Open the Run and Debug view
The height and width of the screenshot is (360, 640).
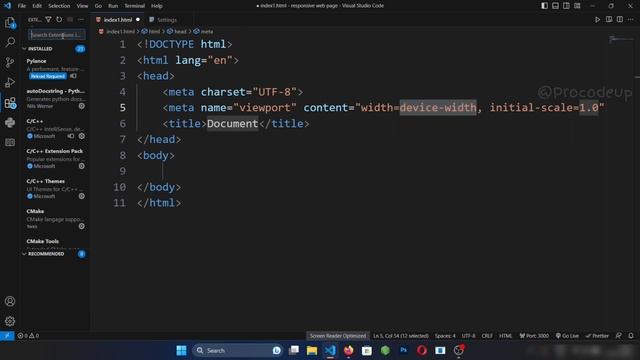(10, 82)
